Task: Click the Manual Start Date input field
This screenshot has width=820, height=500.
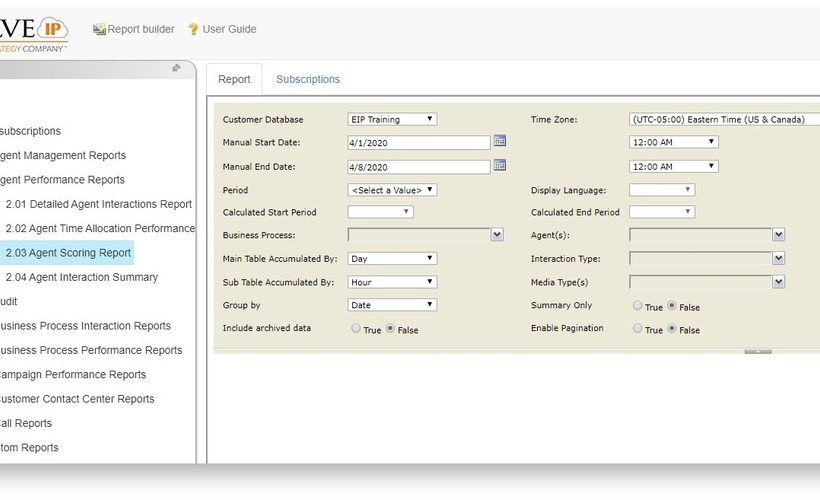Action: pos(419,143)
